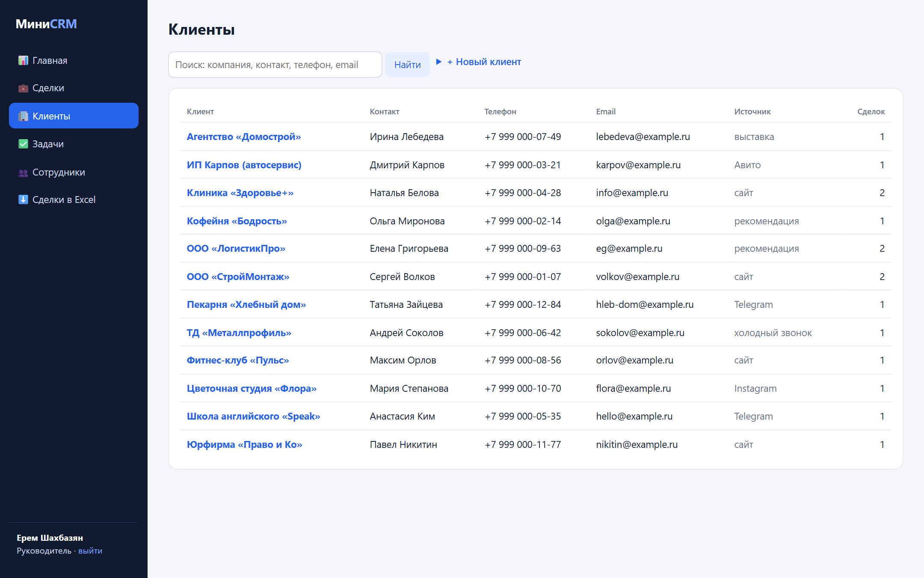Open Клиника «Здоровье+» client page

[x=240, y=193]
